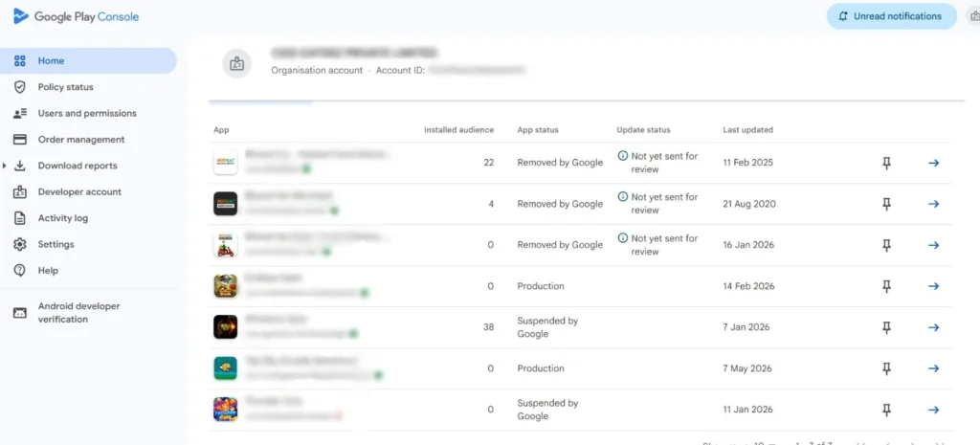
Task: Click app thumbnail in the 11 Jan 2026 row
Action: coord(225,410)
